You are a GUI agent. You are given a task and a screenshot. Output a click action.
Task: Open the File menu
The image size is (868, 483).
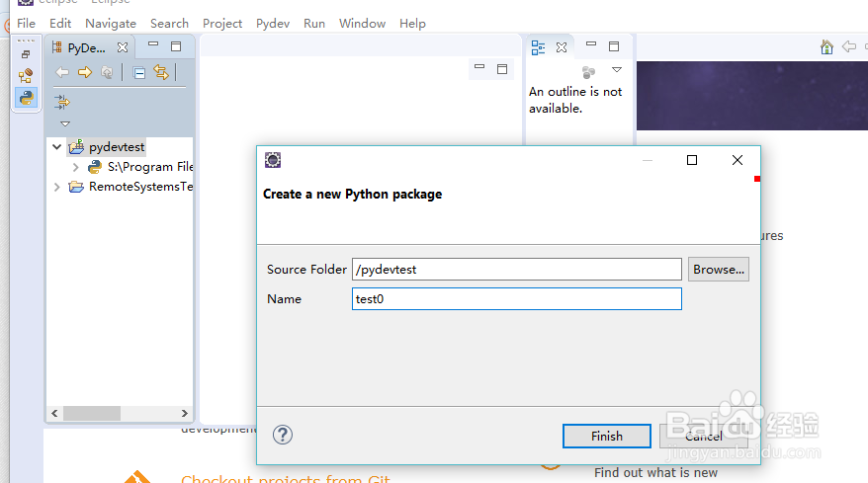[26, 24]
